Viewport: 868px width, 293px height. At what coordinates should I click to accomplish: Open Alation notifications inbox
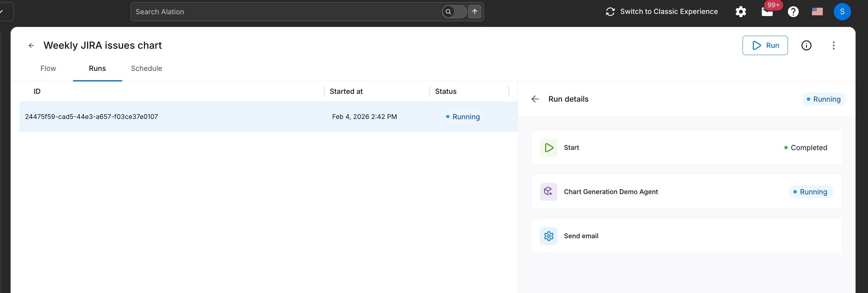pyautogui.click(x=767, y=12)
